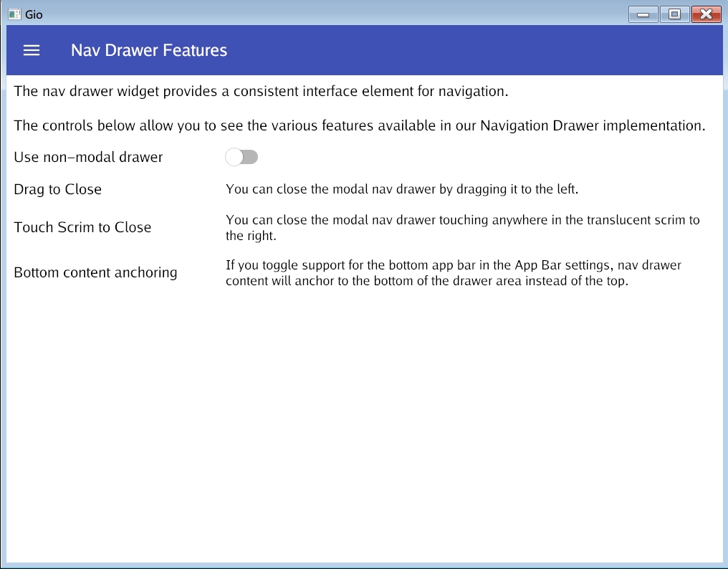Click the Gio app icon in title bar
Image resolution: width=728 pixels, height=569 pixels.
(x=14, y=14)
